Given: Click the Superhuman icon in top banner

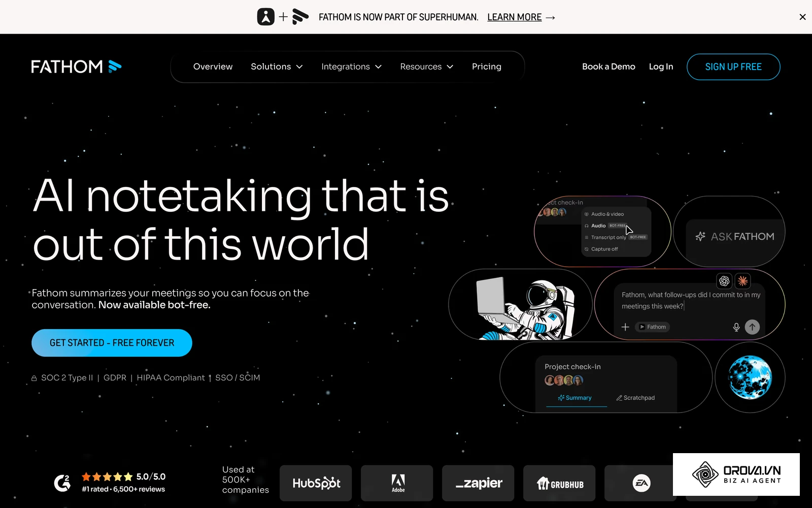Looking at the screenshot, I should 265,17.
